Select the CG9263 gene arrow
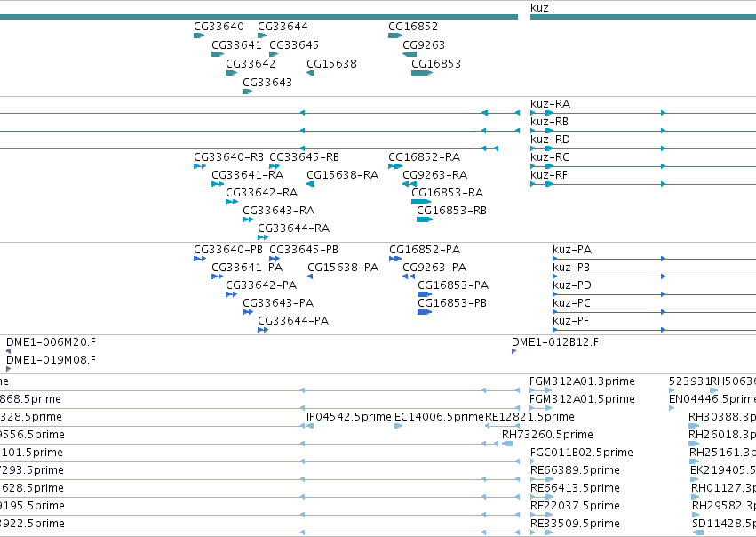Image resolution: width=756 pixels, height=537 pixels. click(x=410, y=54)
